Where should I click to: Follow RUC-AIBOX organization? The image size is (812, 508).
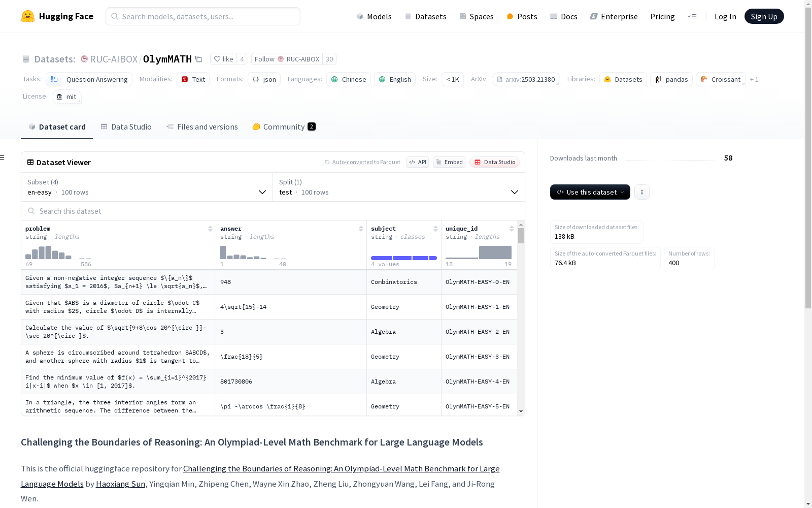coord(287,59)
